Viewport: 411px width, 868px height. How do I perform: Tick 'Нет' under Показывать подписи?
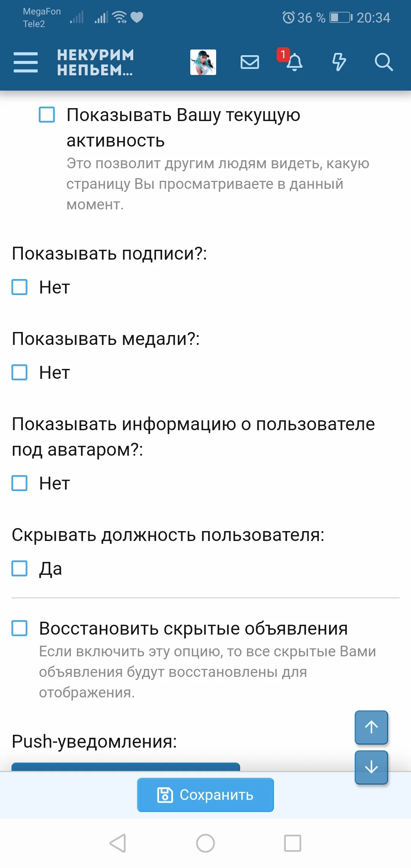[x=19, y=287]
